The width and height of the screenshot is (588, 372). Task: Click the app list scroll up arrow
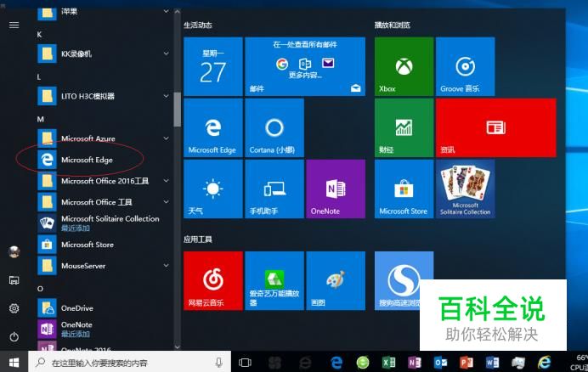click(178, 12)
